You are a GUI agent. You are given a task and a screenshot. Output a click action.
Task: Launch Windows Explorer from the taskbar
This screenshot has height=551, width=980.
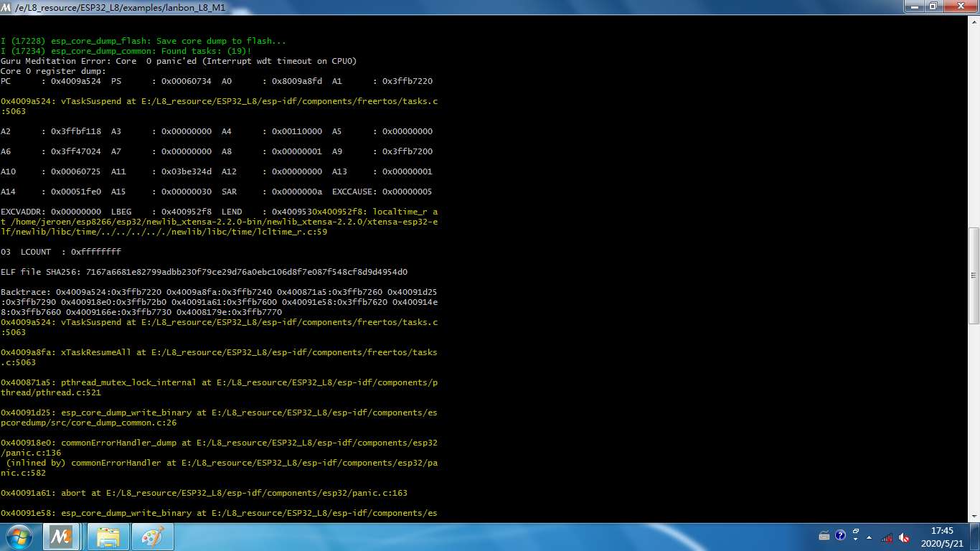107,536
